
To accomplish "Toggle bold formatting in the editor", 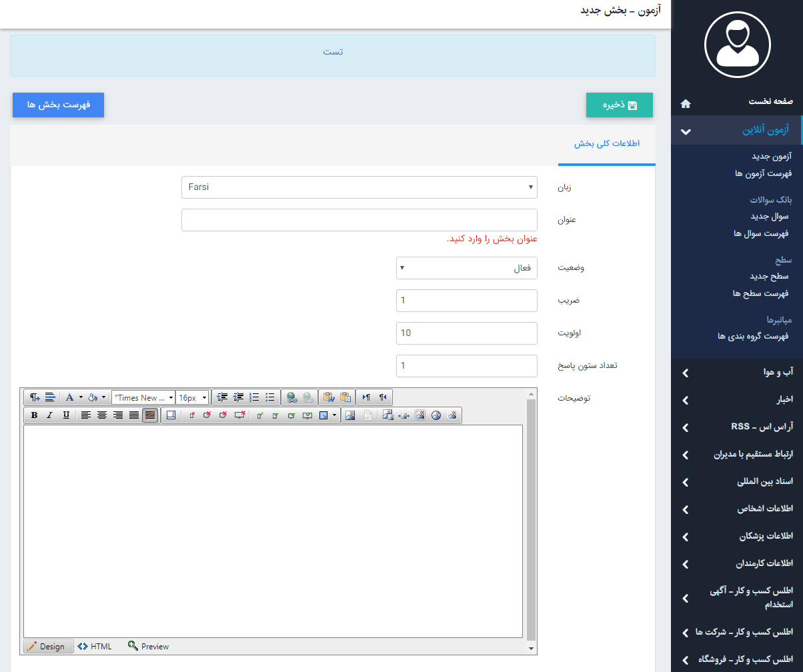I will pyautogui.click(x=34, y=415).
